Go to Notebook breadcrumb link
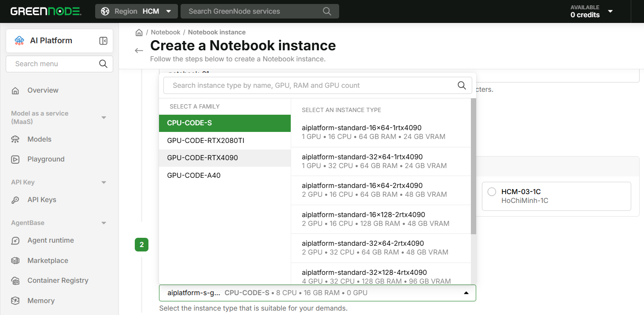644x315 pixels. (x=166, y=32)
